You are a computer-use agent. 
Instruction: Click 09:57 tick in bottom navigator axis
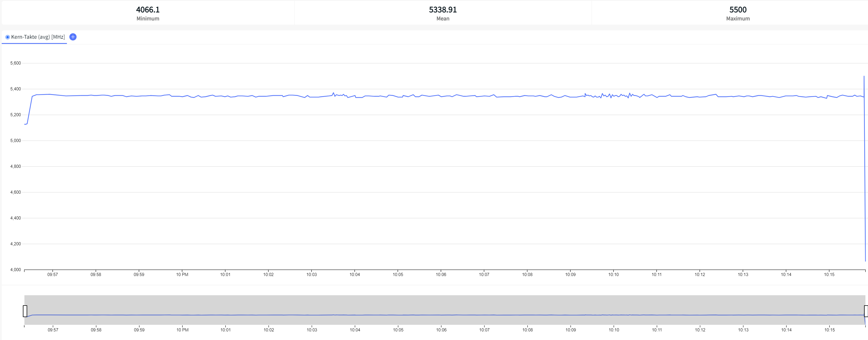[53, 330]
